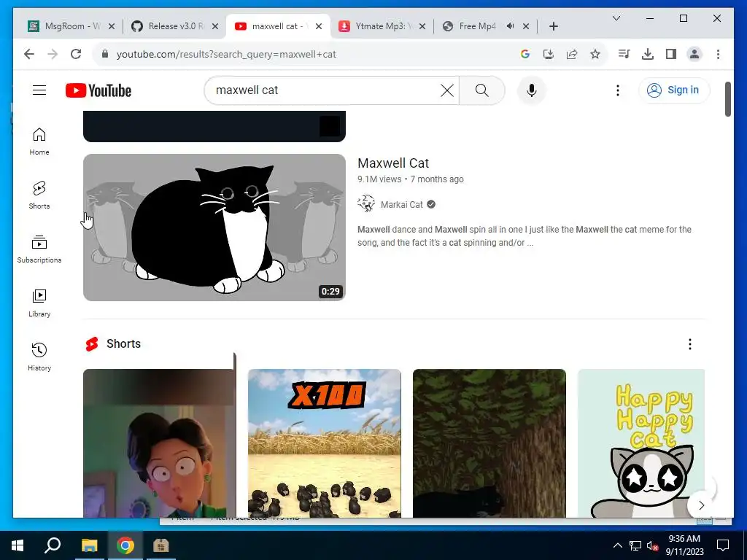Viewport: 747px width, 560px height.
Task: Click the video description snippet text
Action: pos(524,236)
